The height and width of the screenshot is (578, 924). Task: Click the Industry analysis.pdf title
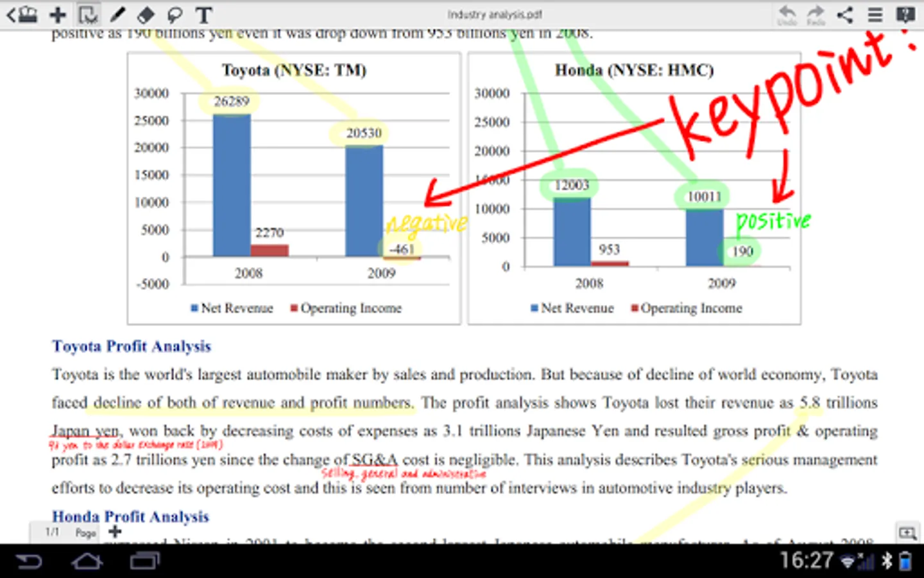tap(495, 14)
